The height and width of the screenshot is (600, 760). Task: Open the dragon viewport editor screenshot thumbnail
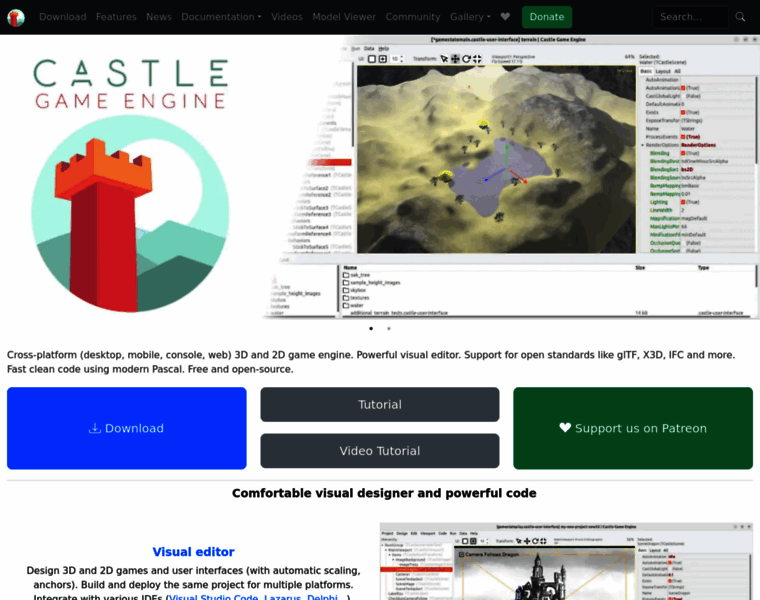click(x=566, y=561)
